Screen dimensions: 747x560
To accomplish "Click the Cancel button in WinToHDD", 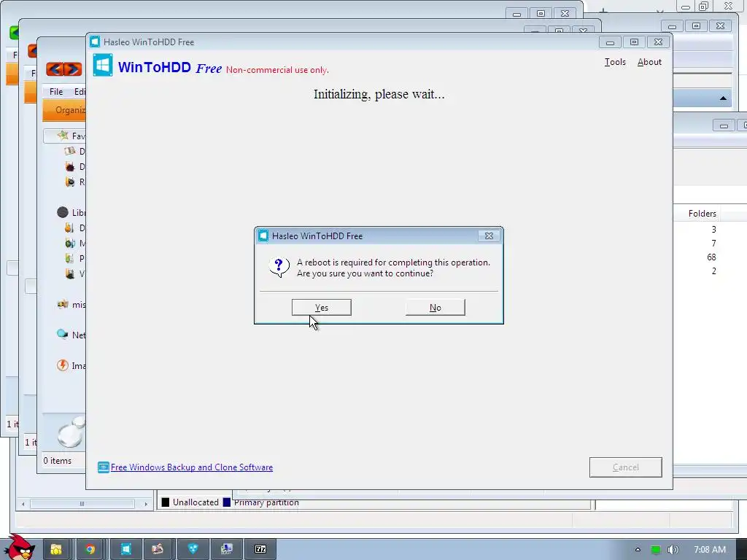I will point(625,467).
